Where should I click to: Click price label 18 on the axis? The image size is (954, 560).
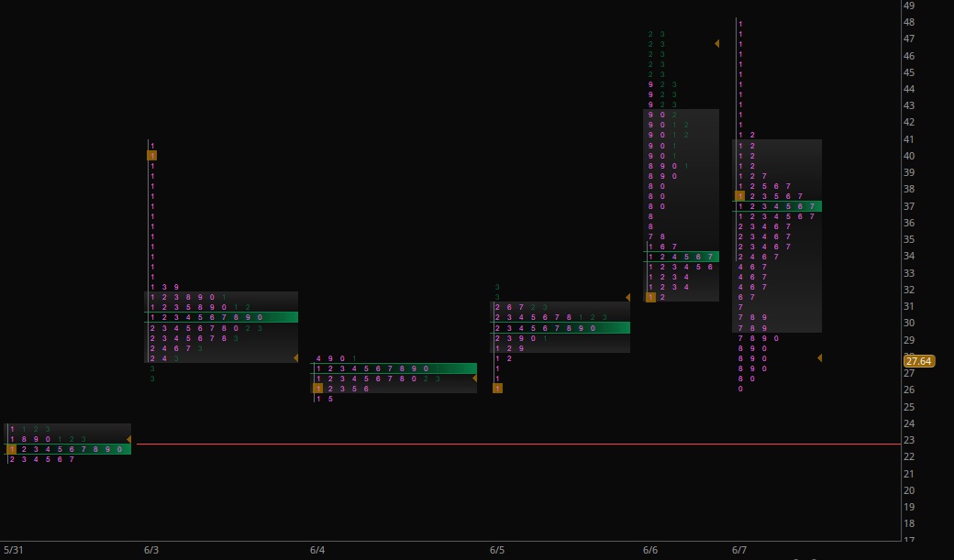909,523
